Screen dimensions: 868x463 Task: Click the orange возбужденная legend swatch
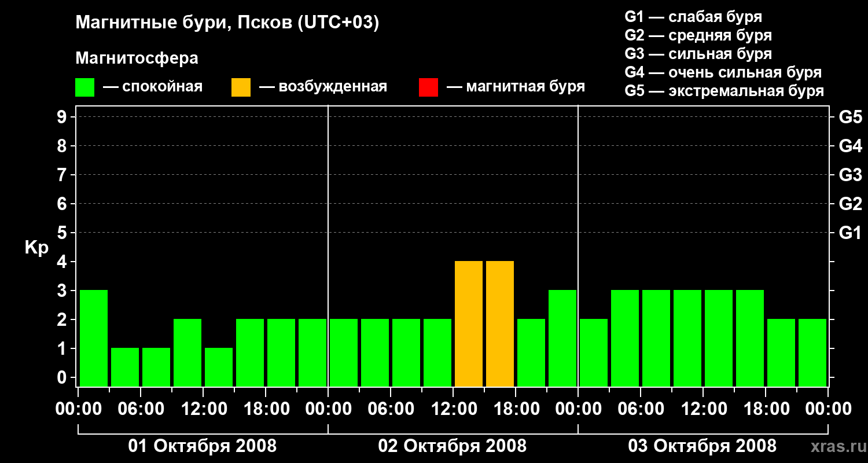click(241, 87)
